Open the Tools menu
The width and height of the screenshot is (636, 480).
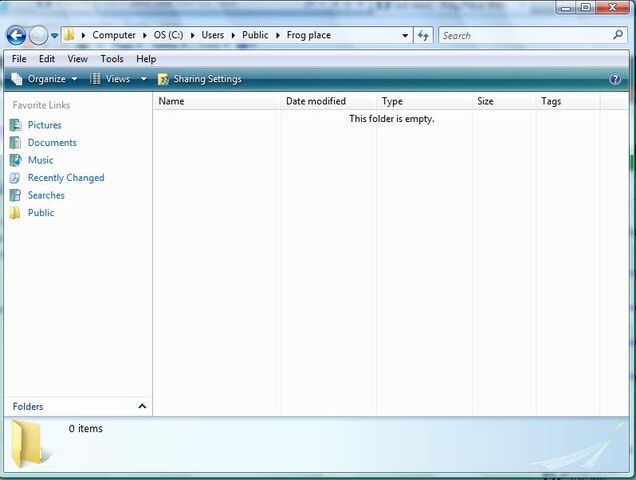click(x=112, y=59)
